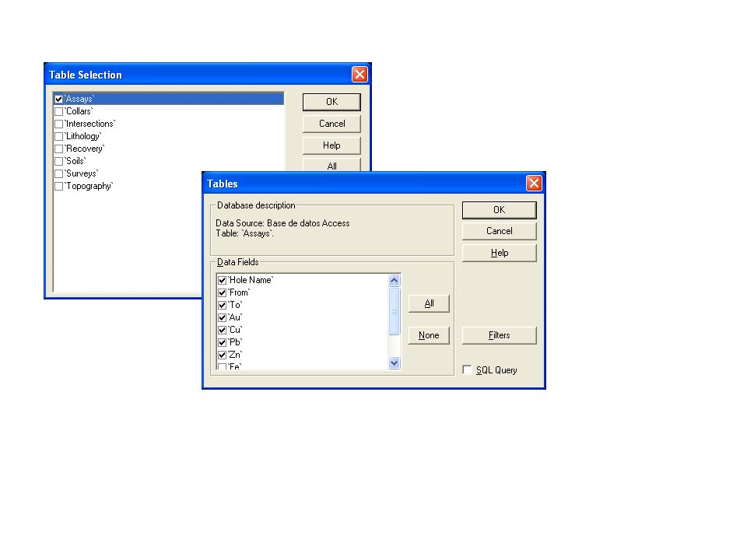Viewport: 747px width, 560px height.
Task: Click All in Table Selection dialog
Action: (x=331, y=165)
